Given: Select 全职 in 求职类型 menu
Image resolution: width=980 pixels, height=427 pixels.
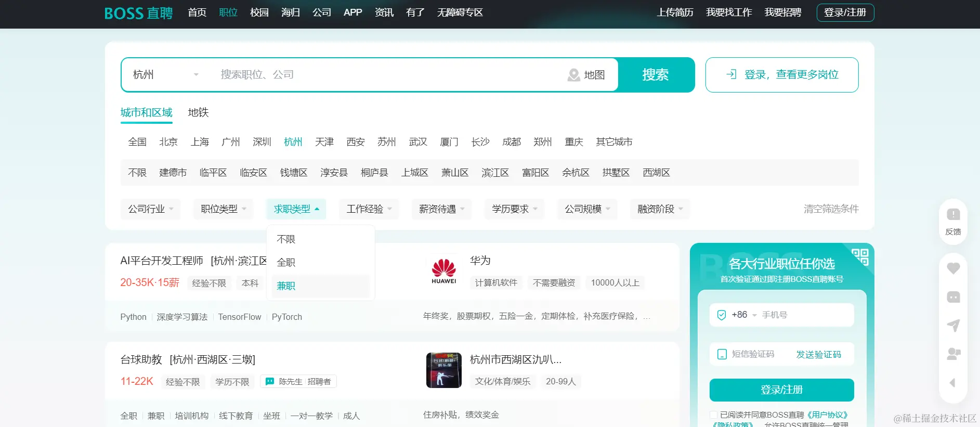Looking at the screenshot, I should tap(320, 263).
